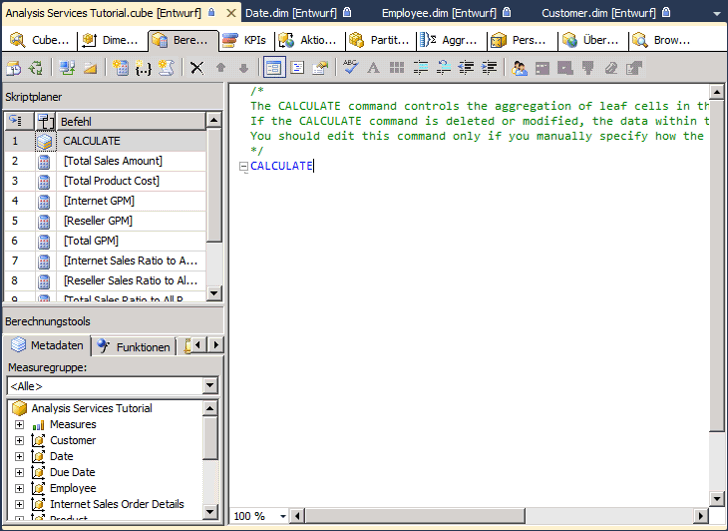Click the New Named Set braces icon

(144, 68)
